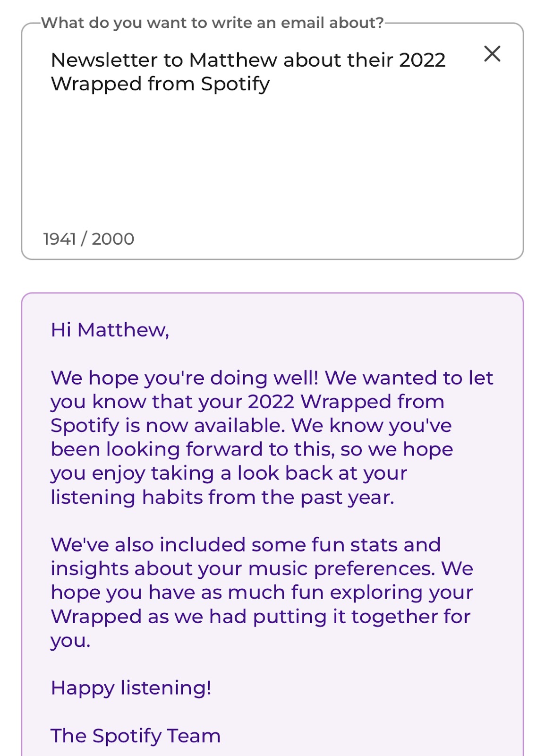Click "listening habits from the past year" line
This screenshot has width=545, height=756.
222,497
